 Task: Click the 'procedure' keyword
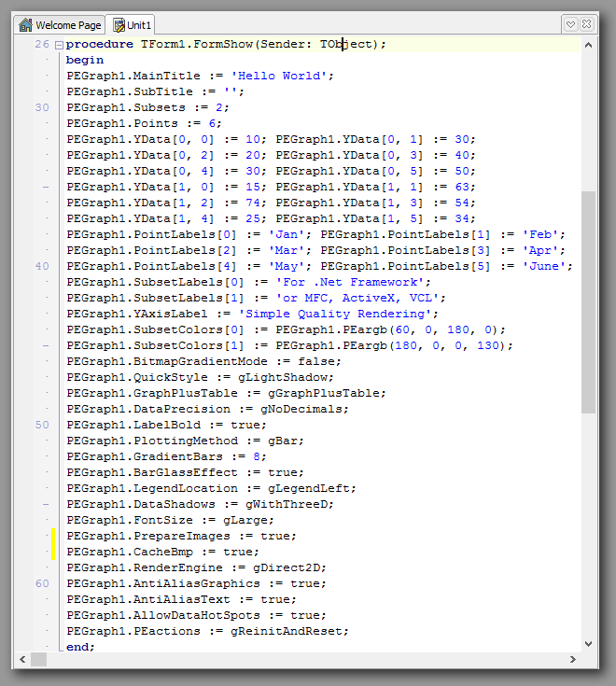(99, 44)
